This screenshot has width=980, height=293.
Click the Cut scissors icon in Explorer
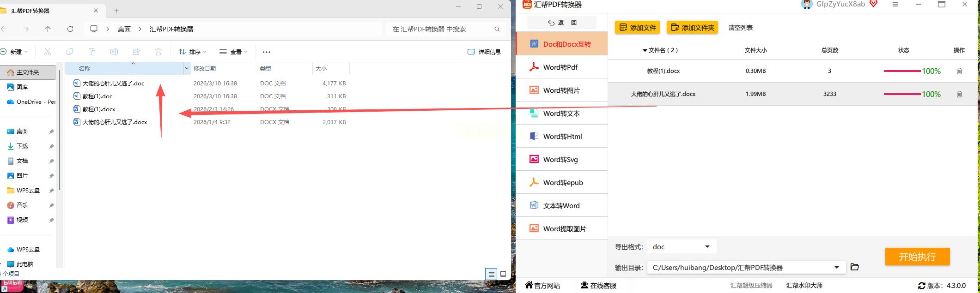(48, 52)
